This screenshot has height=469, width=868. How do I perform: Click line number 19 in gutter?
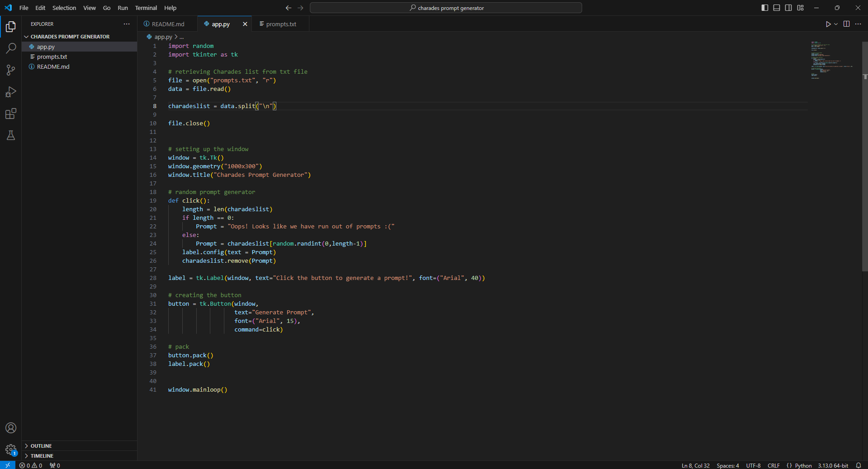pyautogui.click(x=153, y=201)
